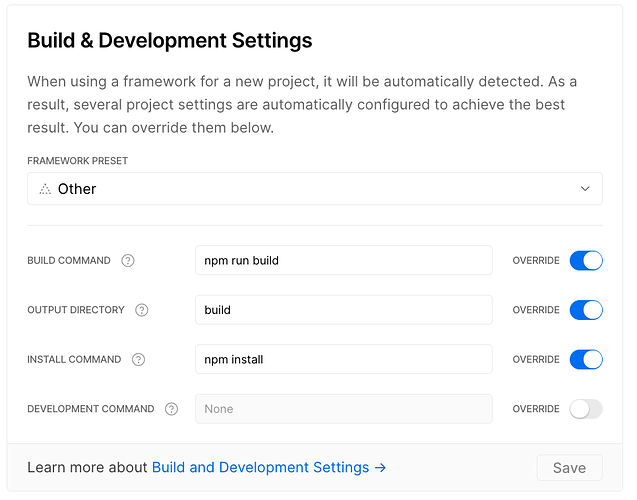Click the dotted triangle framework preset icon

(x=45, y=189)
